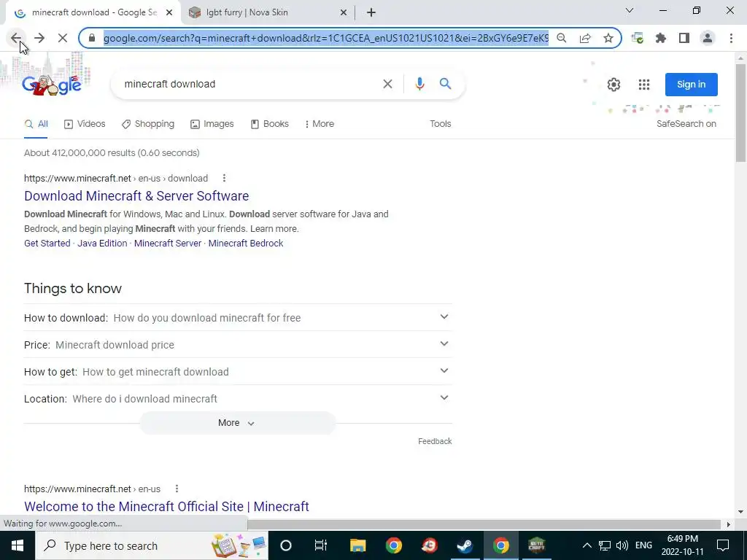Start voice search with microphone
This screenshot has width=747, height=560.
[x=419, y=85]
